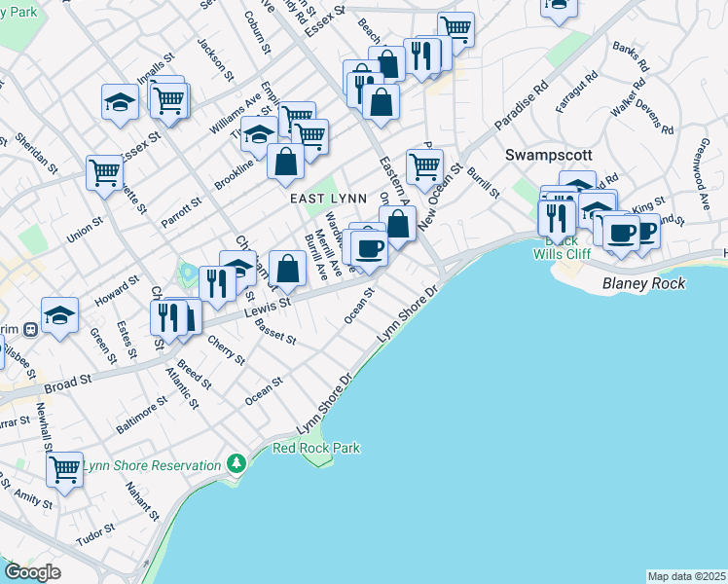Screen dimensions: 728x584
Task: Select the Paradise Rd road label
Action: pyautogui.click(x=521, y=105)
